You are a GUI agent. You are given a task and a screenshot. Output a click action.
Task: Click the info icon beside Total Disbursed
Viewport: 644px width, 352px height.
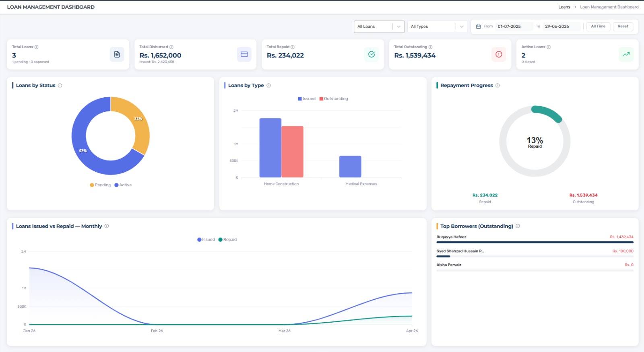[x=171, y=47]
